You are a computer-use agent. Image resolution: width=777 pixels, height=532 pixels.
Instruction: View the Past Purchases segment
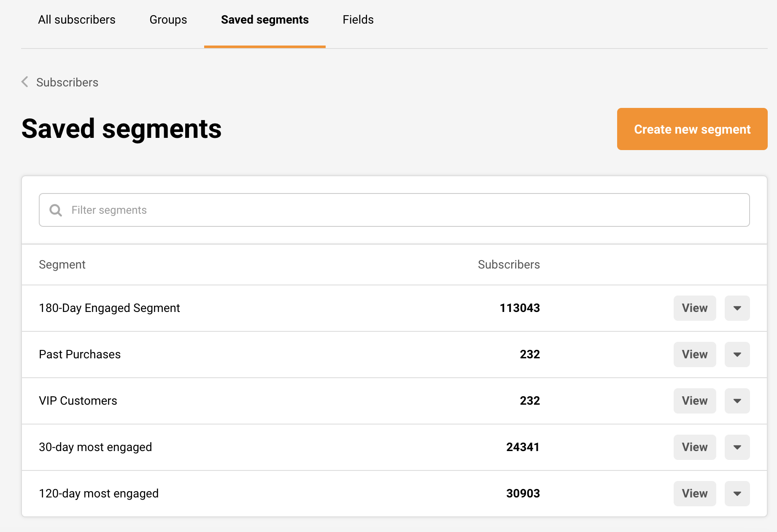point(694,355)
